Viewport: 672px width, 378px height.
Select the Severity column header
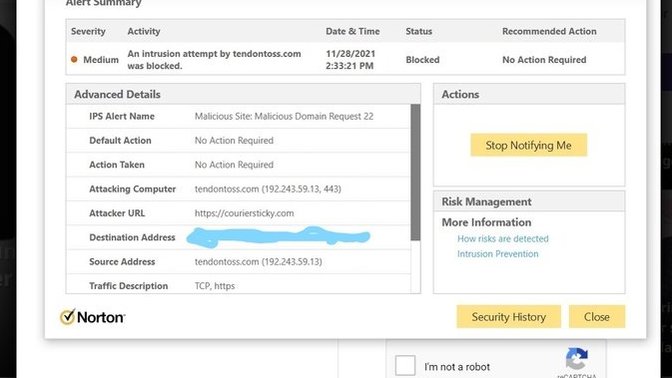tap(88, 31)
